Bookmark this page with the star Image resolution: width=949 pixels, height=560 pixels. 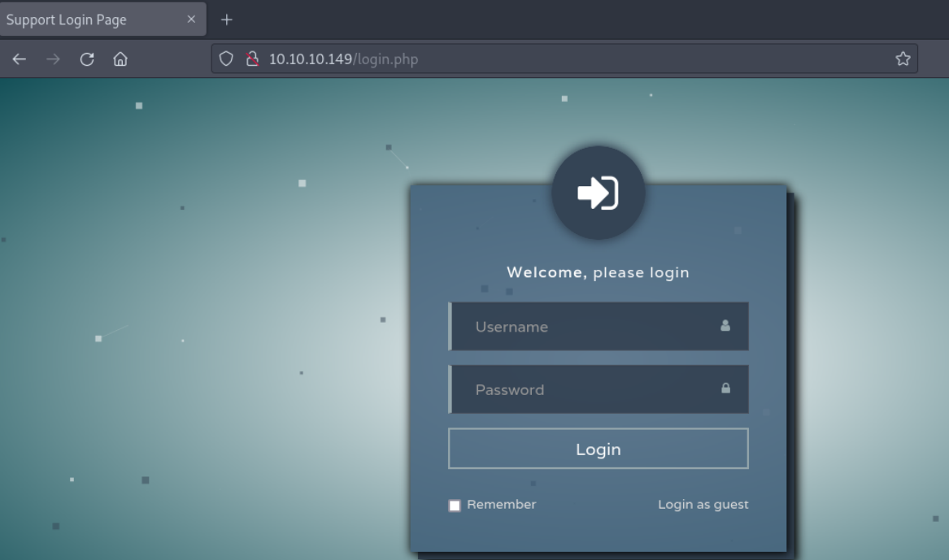coord(902,59)
